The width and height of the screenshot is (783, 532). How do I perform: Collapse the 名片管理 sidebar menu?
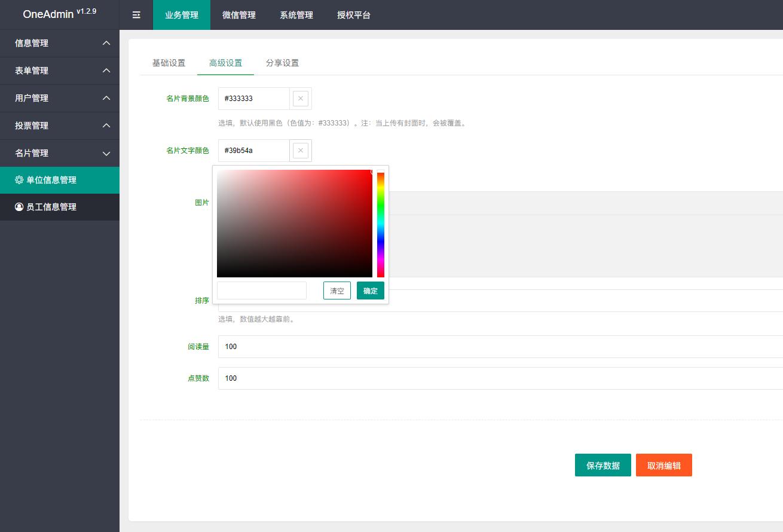(60, 153)
